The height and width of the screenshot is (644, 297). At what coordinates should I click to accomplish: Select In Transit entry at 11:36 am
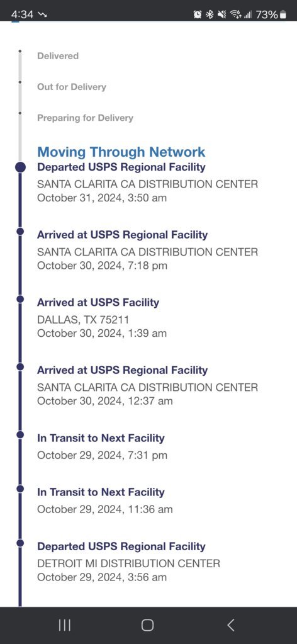tap(104, 500)
